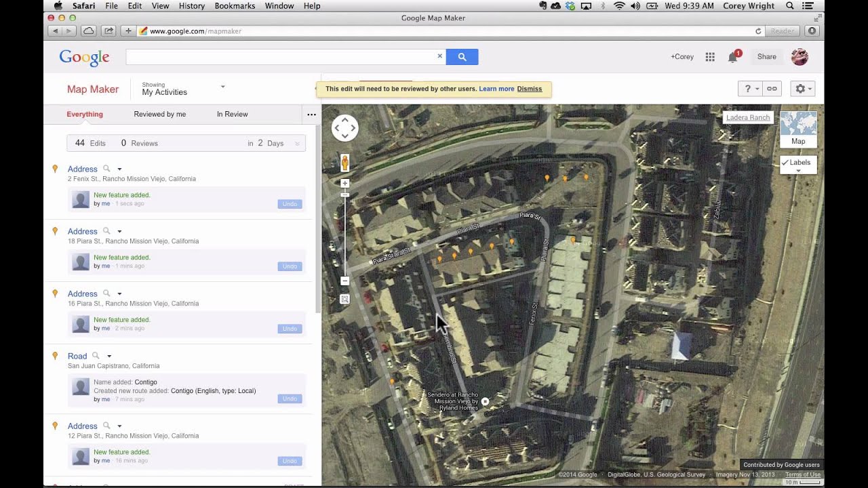Click the 44 Edits count
The width and height of the screenshot is (868, 488).
(x=90, y=143)
